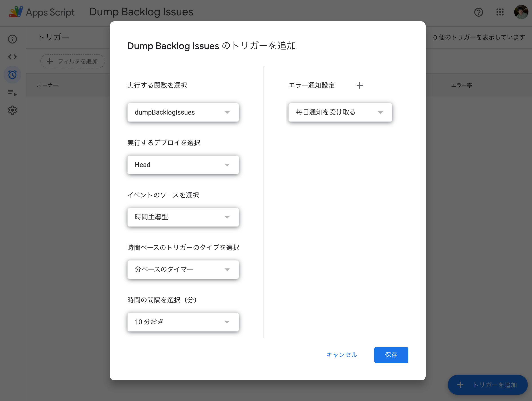
Task: Switch to the code Editor icon
Action: (x=12, y=57)
